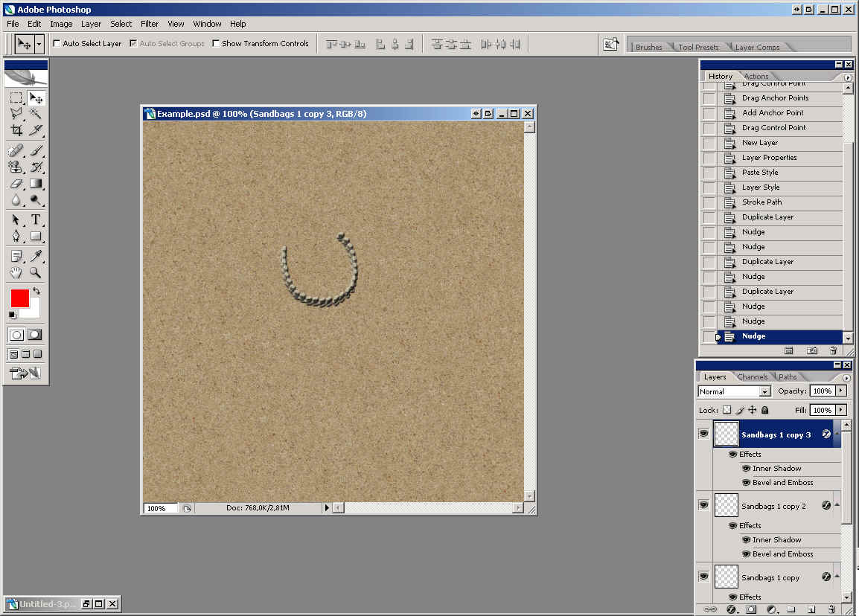Collapse effects of Sandbags 1 copy 3
The image size is (859, 616).
coord(837,434)
